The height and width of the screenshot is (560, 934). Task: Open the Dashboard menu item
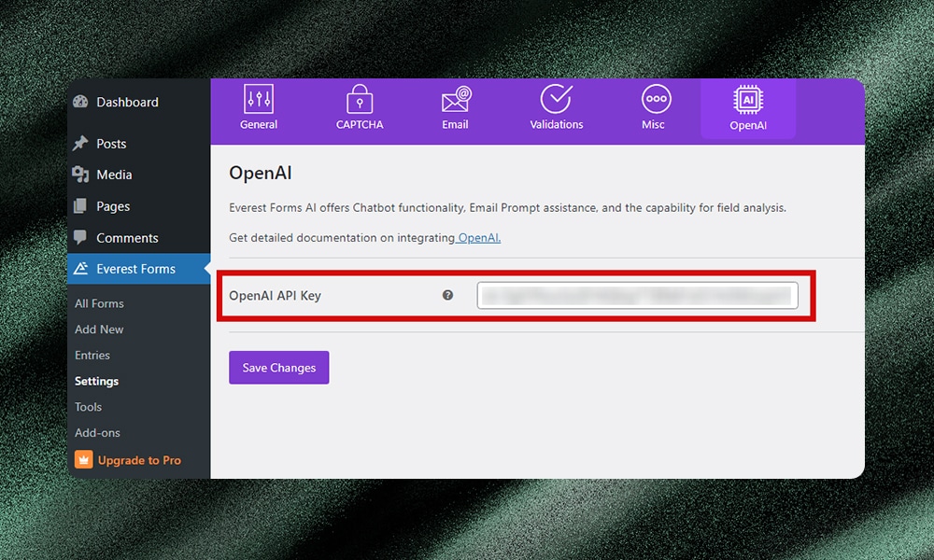pos(126,103)
